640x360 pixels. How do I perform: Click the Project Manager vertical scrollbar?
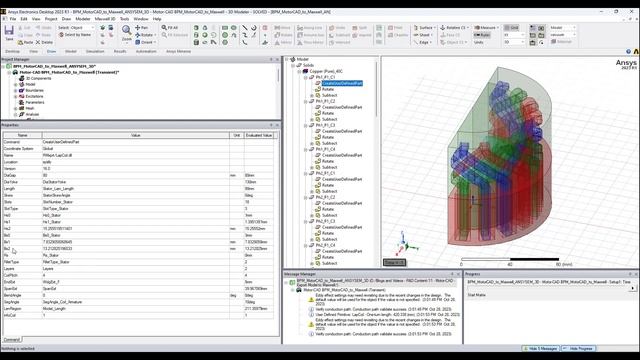(279, 76)
